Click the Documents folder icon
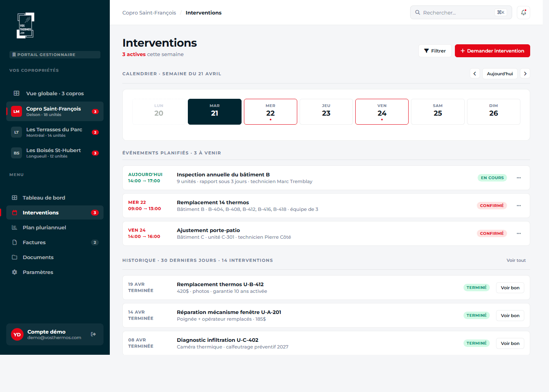 (15, 257)
